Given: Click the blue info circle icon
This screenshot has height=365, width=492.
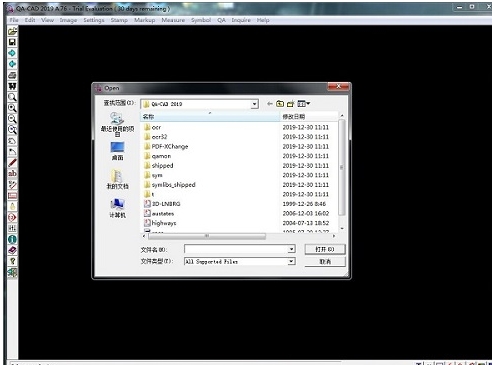Looking at the screenshot, I should [x=12, y=239].
